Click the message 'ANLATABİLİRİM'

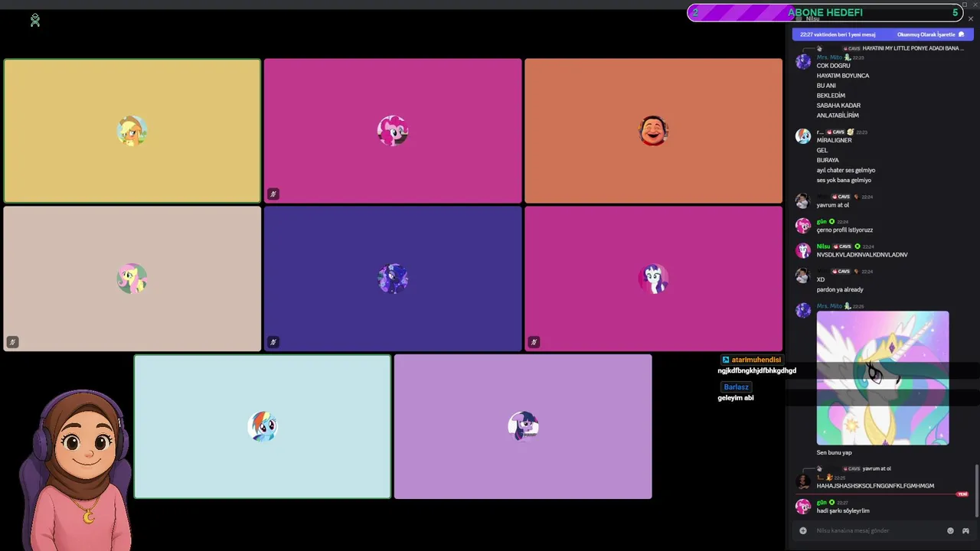point(838,116)
